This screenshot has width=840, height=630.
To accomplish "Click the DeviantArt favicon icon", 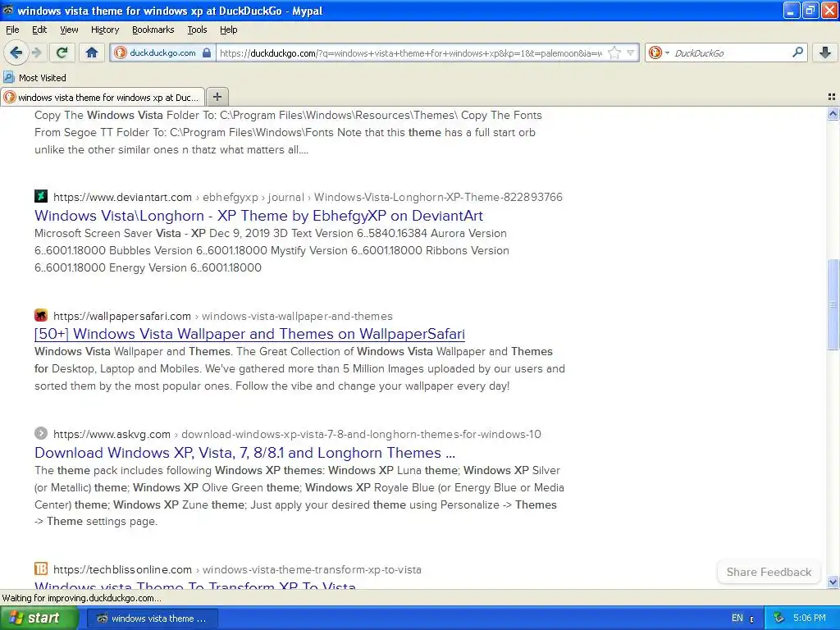I will (41, 196).
